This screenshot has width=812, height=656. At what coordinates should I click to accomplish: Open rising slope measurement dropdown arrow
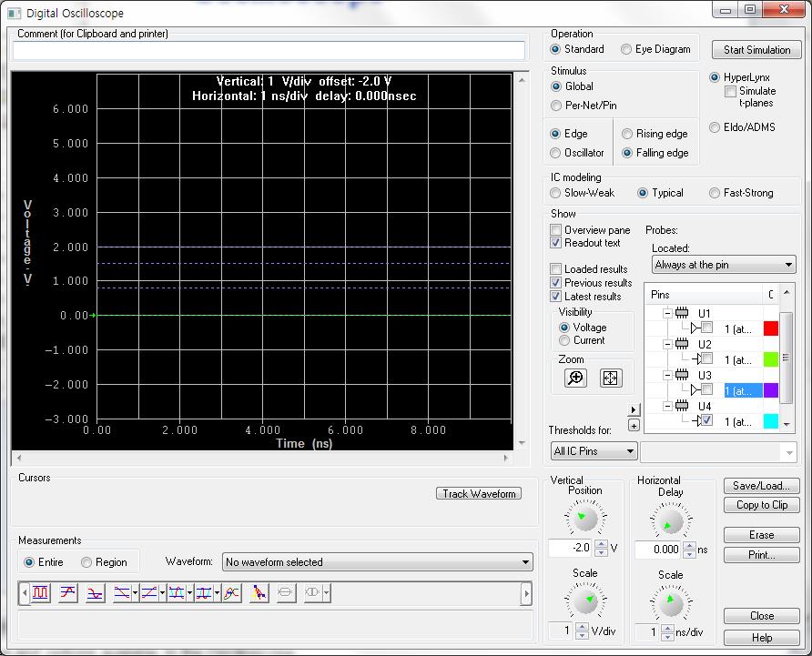tap(162, 593)
